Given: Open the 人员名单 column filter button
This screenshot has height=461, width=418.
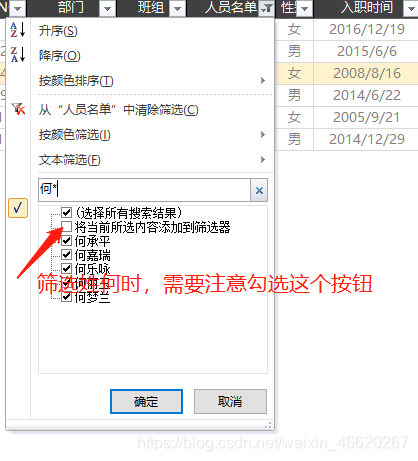Looking at the screenshot, I should pyautogui.click(x=266, y=9).
